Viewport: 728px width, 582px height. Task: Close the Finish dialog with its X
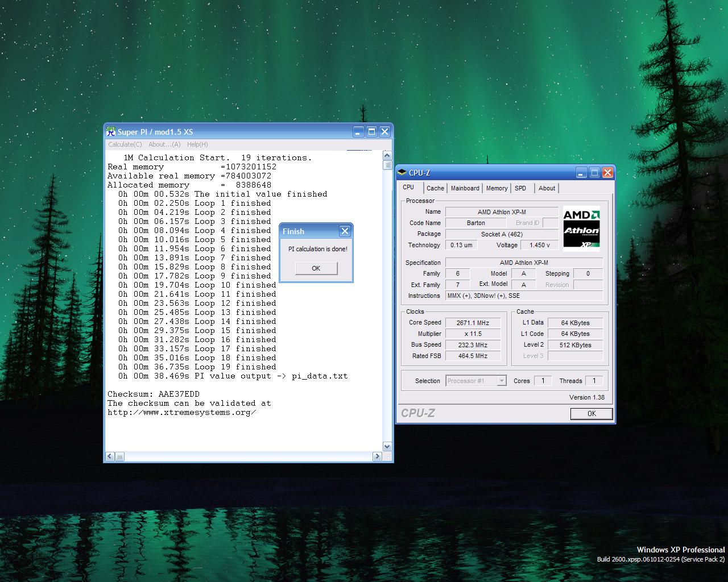[345, 231]
